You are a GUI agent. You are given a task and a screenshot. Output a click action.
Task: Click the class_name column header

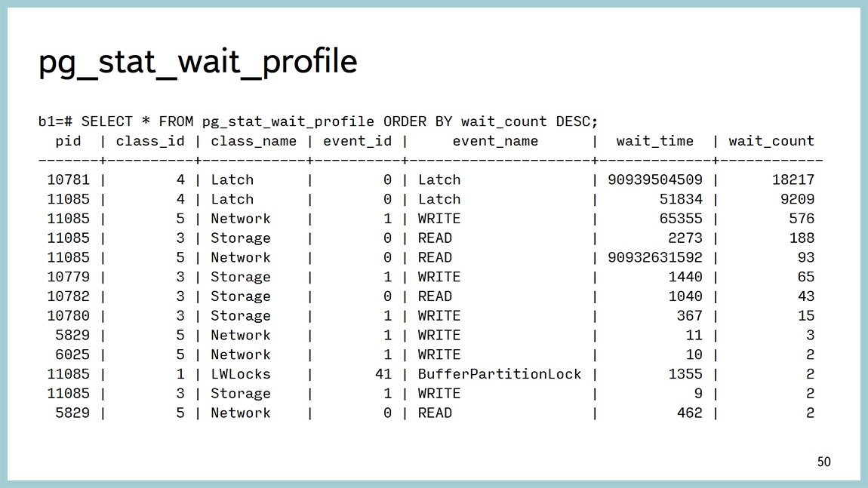[x=254, y=141]
